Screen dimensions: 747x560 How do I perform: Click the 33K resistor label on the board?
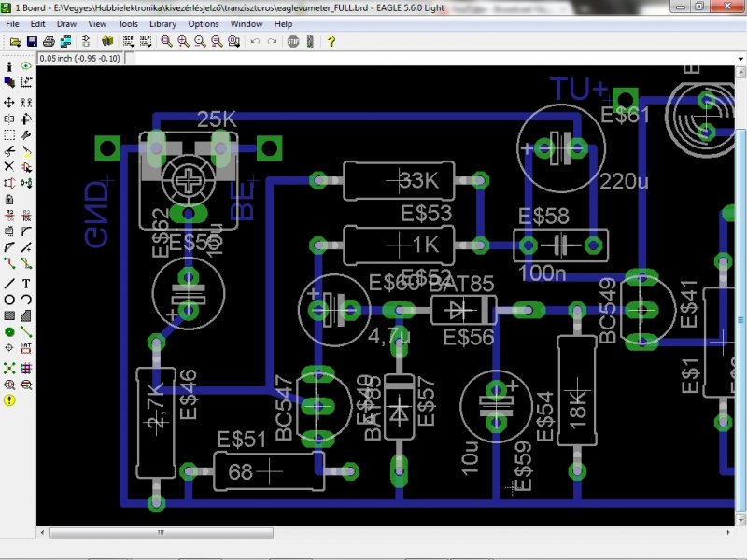click(x=418, y=180)
